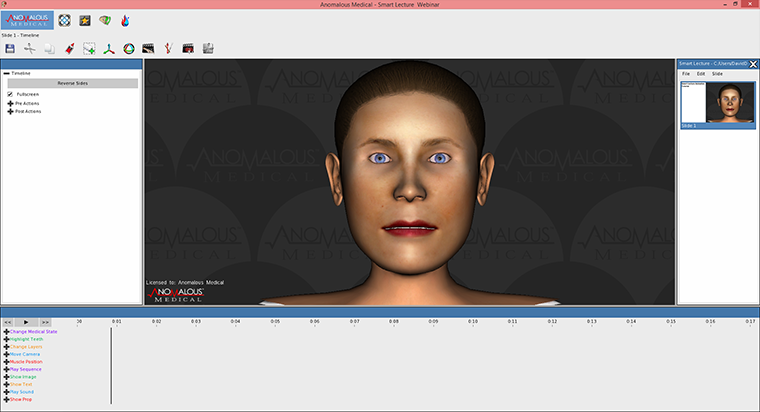Viewport: 760px width, 412px height.
Task: Add a Change Medical State action
Action: point(6,332)
